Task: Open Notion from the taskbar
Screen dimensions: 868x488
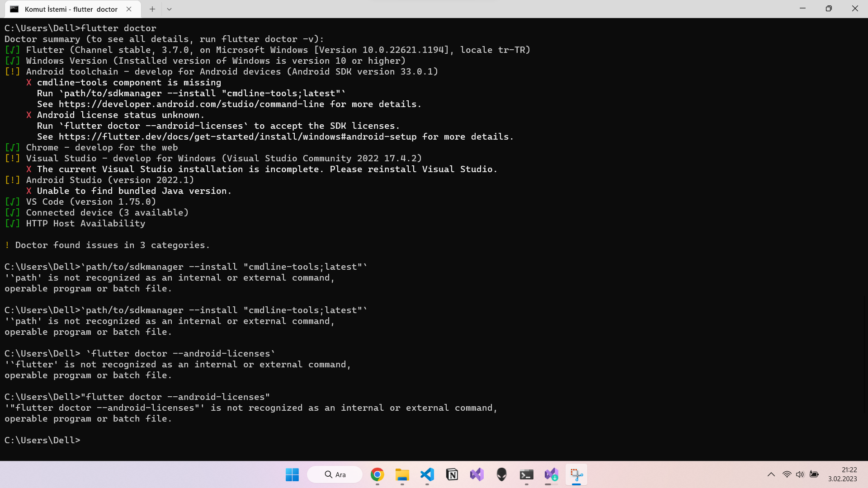Action: tap(452, 474)
